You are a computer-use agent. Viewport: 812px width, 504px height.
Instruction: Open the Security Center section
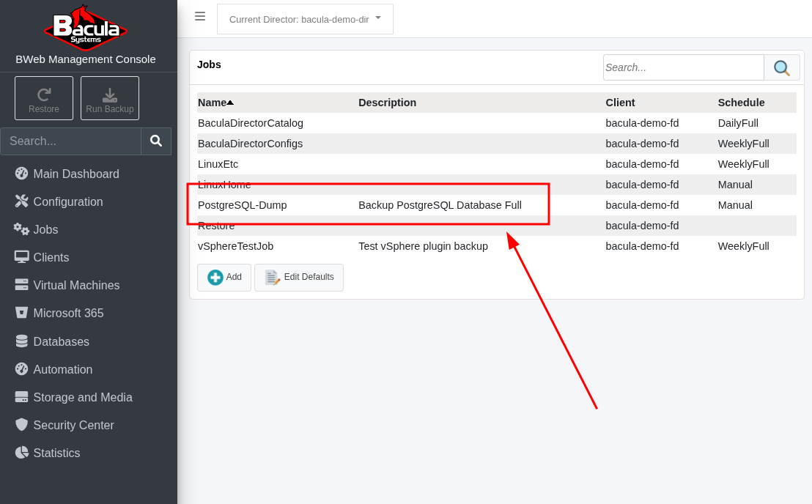click(x=73, y=425)
